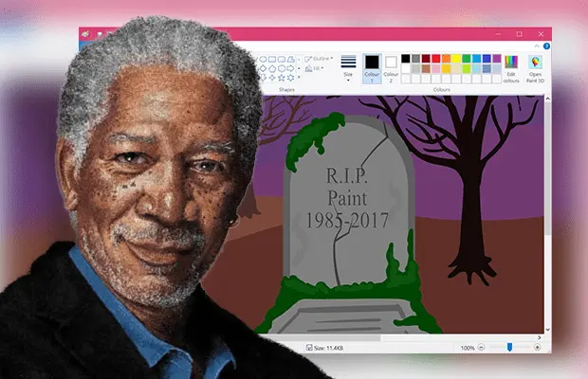Screen dimensions: 588x379
Task: Click the zoom out minus button
Action: (481, 348)
